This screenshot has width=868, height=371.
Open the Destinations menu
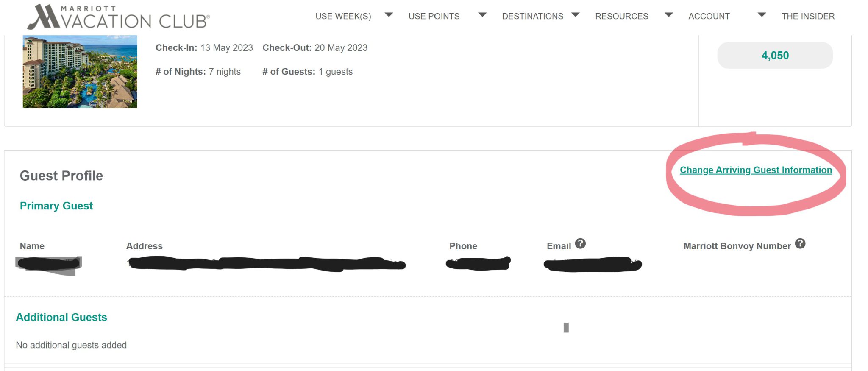pyautogui.click(x=532, y=16)
